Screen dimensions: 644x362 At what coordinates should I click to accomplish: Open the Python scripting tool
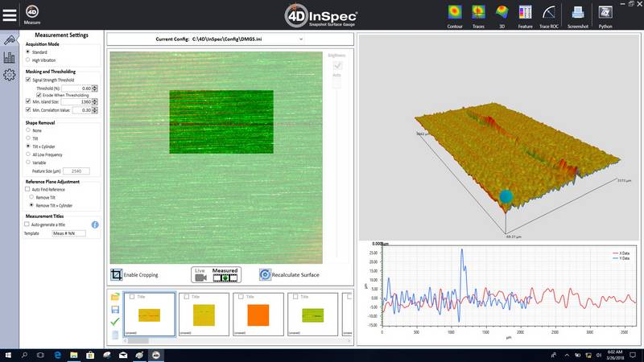[x=605, y=17]
